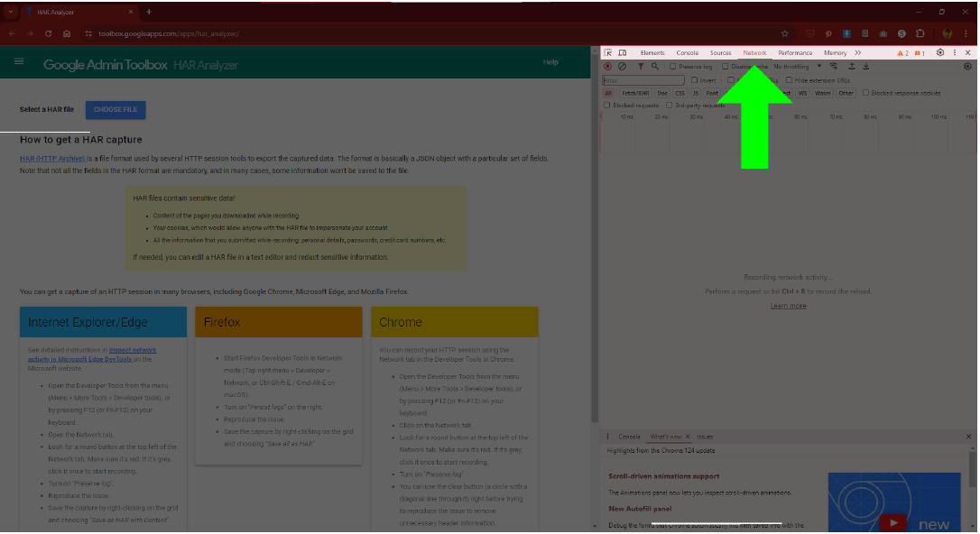Toggle the network filter funnel icon
Viewport: 980px width, 534px height.
tap(641, 67)
